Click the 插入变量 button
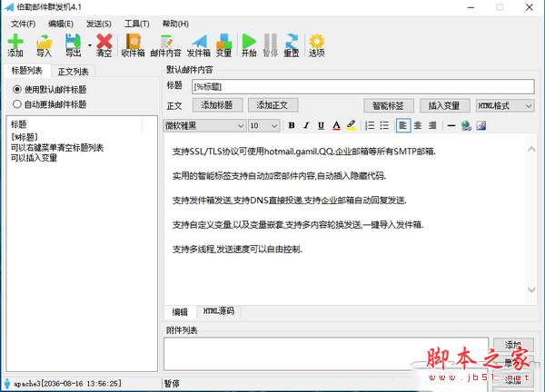 [443, 105]
